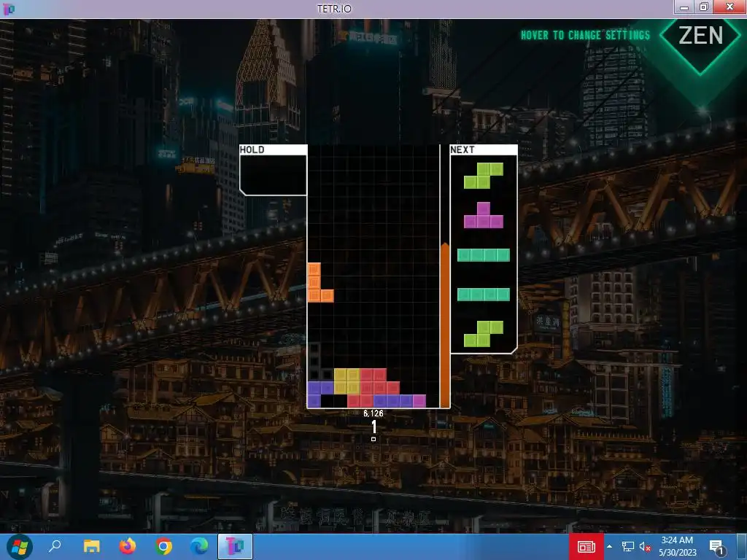
Task: Click the ZEN mode diamond badge
Action: coord(700,36)
